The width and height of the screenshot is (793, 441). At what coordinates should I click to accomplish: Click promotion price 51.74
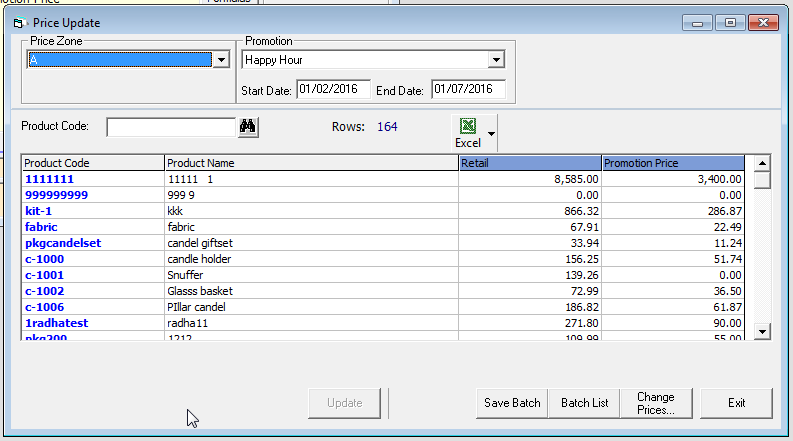coord(728,259)
